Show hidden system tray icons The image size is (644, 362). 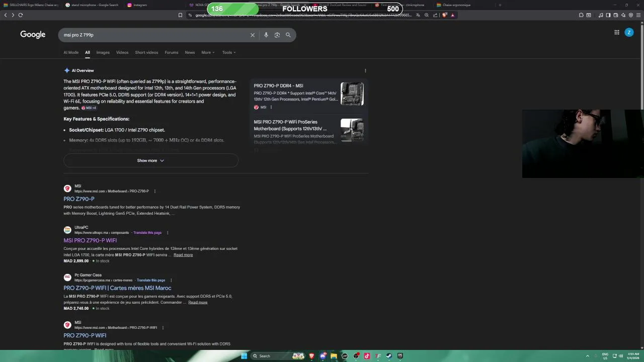coord(588,356)
